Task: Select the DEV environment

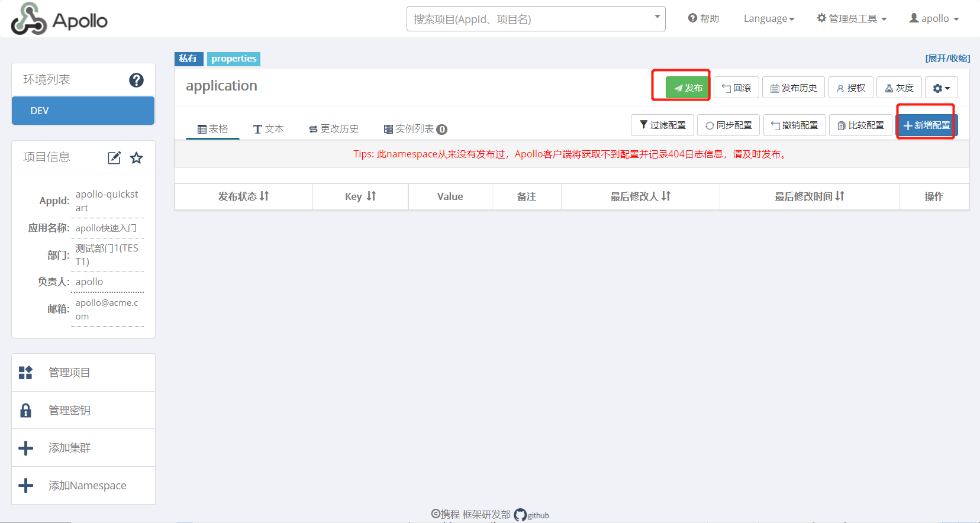Action: point(83,111)
